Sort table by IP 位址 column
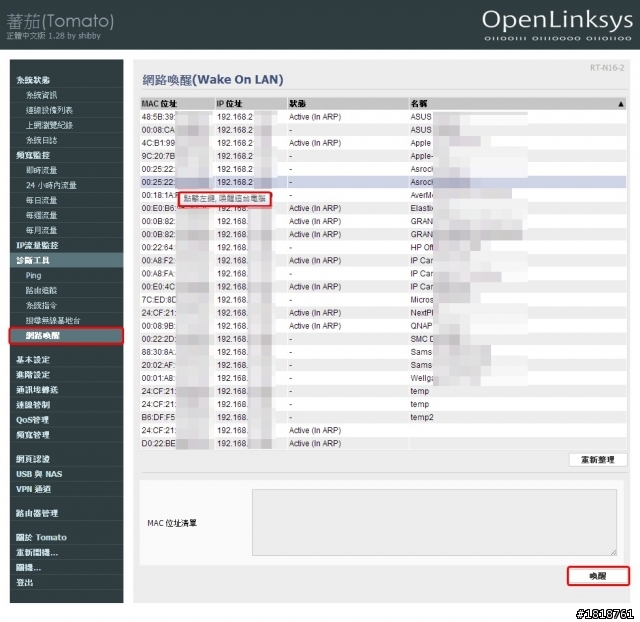This screenshot has width=640, height=622. click(251, 104)
